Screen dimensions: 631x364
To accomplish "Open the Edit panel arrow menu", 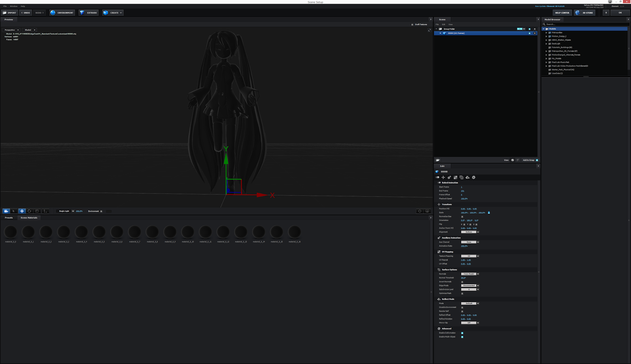I will (x=538, y=166).
